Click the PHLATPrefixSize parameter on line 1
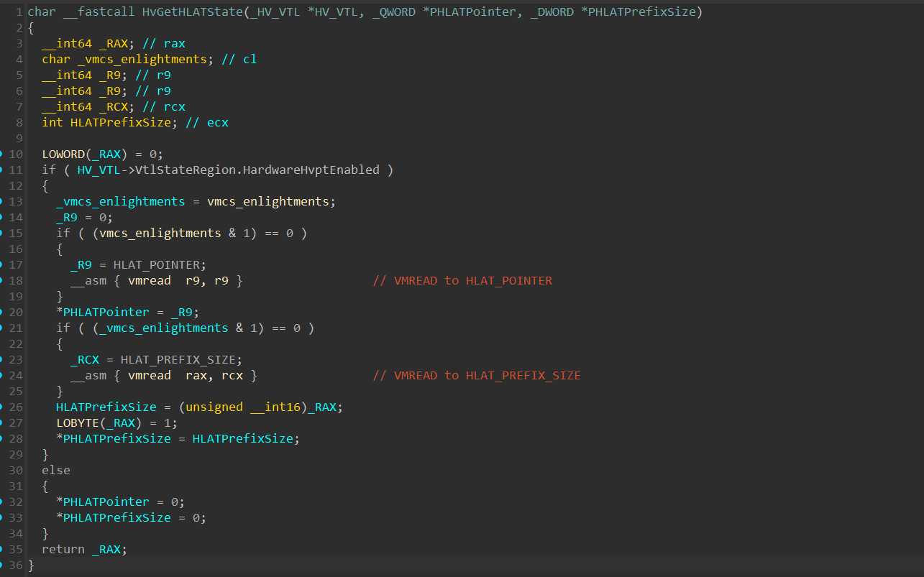 pyautogui.click(x=641, y=12)
